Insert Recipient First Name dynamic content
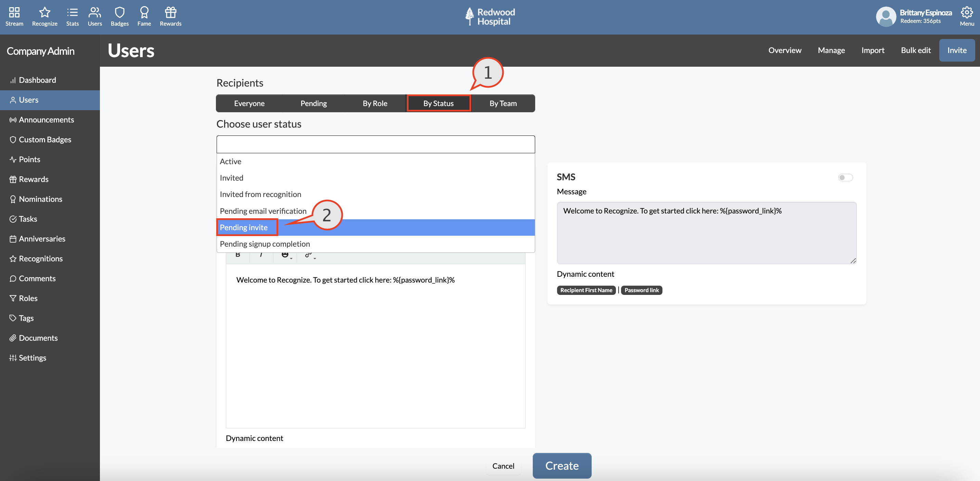The image size is (980, 481). tap(586, 290)
